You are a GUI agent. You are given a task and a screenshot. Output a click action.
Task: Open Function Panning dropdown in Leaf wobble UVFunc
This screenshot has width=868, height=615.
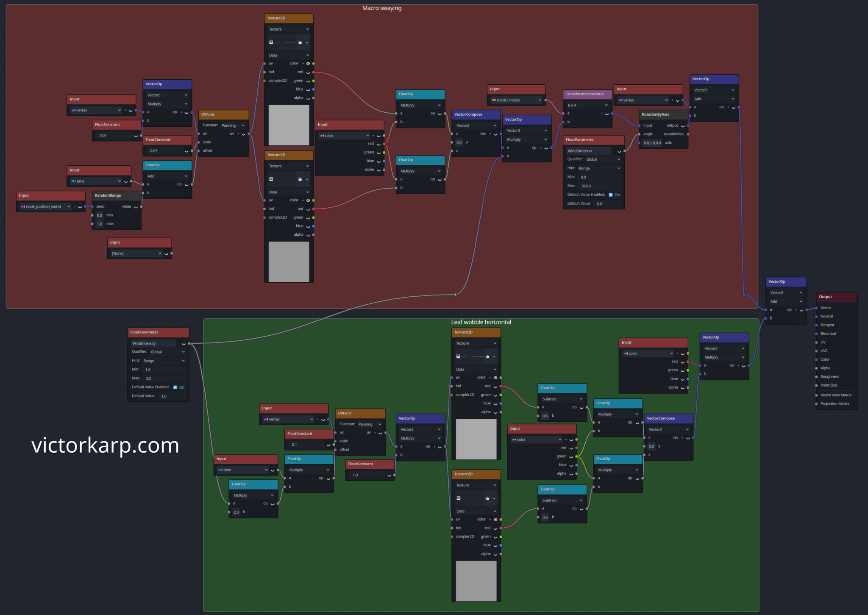(370, 424)
